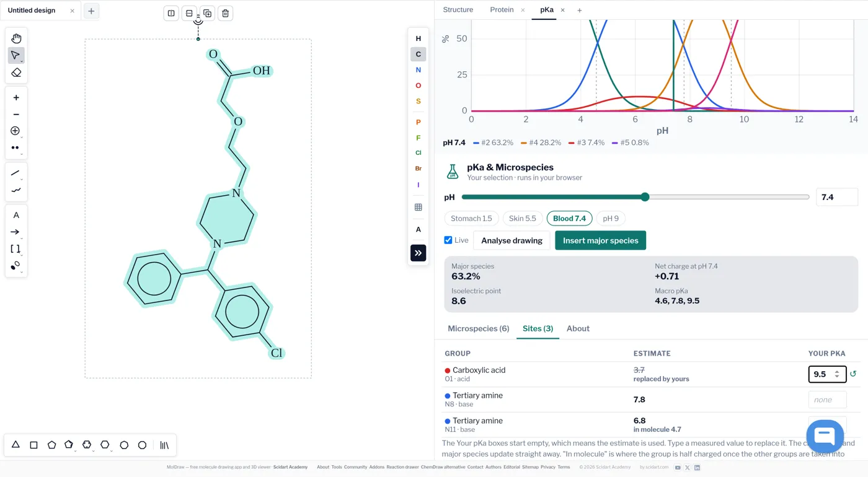Duplicate the selected molecule
Image resolution: width=868 pixels, height=477 pixels.
tap(207, 13)
